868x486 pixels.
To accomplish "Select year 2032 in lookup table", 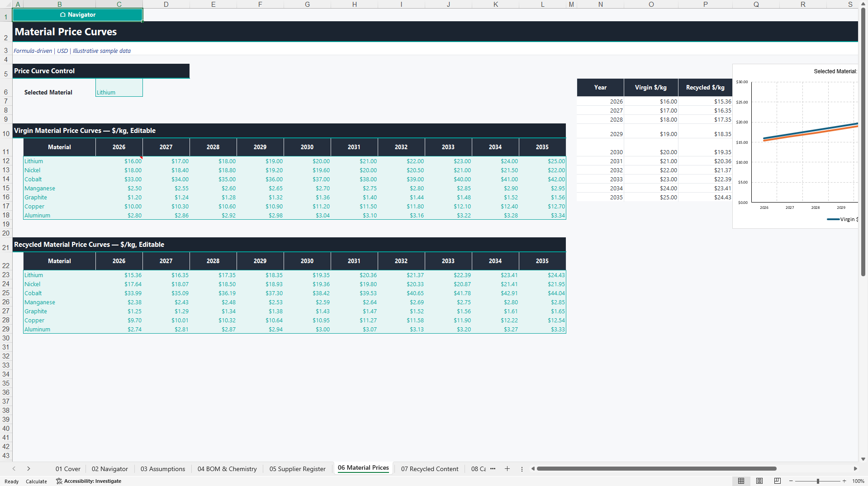I will pos(600,170).
